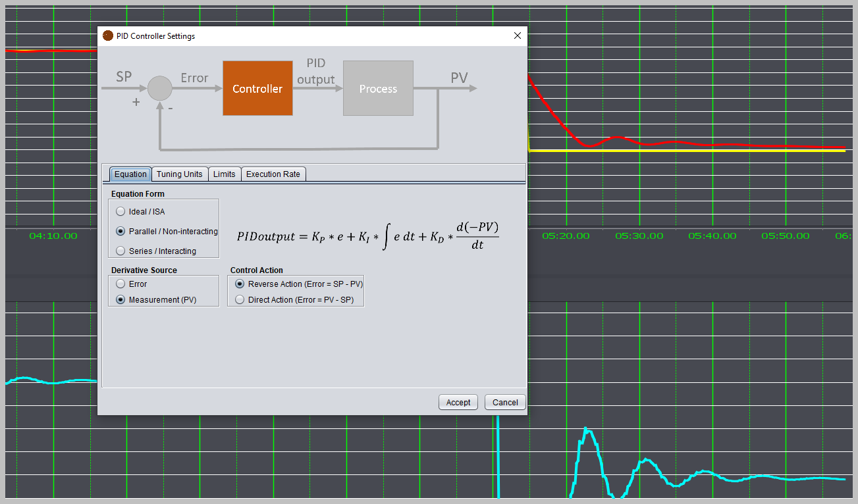Screen dimensions: 858x504
Task: Click the Error label in block diagram
Action: [x=194, y=78]
